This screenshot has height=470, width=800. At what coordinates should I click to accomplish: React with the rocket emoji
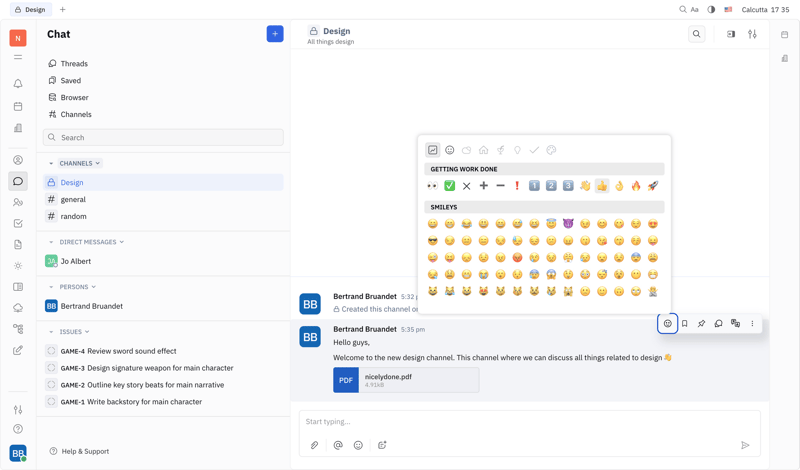(x=653, y=186)
